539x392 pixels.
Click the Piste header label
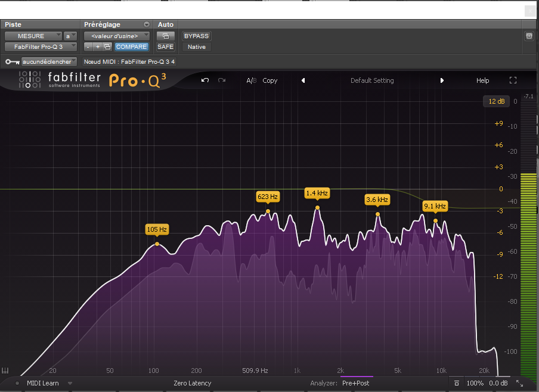click(x=13, y=24)
